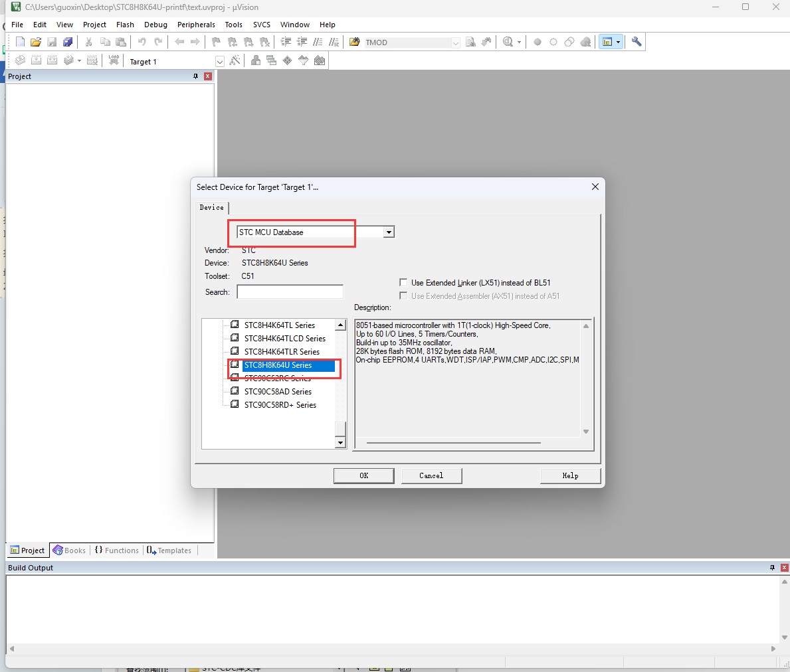Viewport: 790px width, 672px height.
Task: Pack Installer icon in build toolbar
Action: pos(320,60)
